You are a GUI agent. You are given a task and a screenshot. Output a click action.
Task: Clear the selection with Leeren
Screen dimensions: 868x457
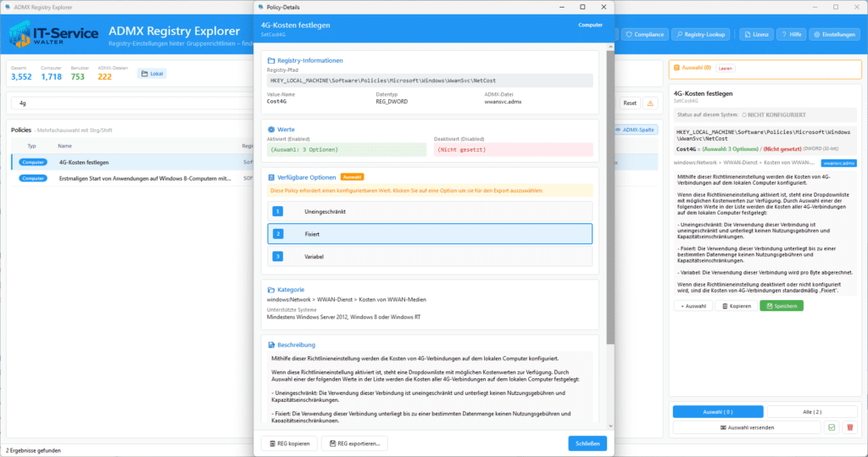(726, 68)
